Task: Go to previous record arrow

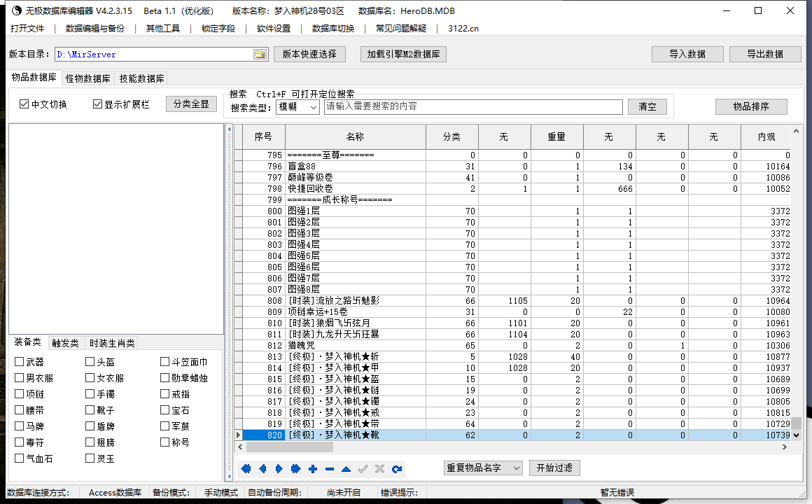Action: click(x=262, y=469)
